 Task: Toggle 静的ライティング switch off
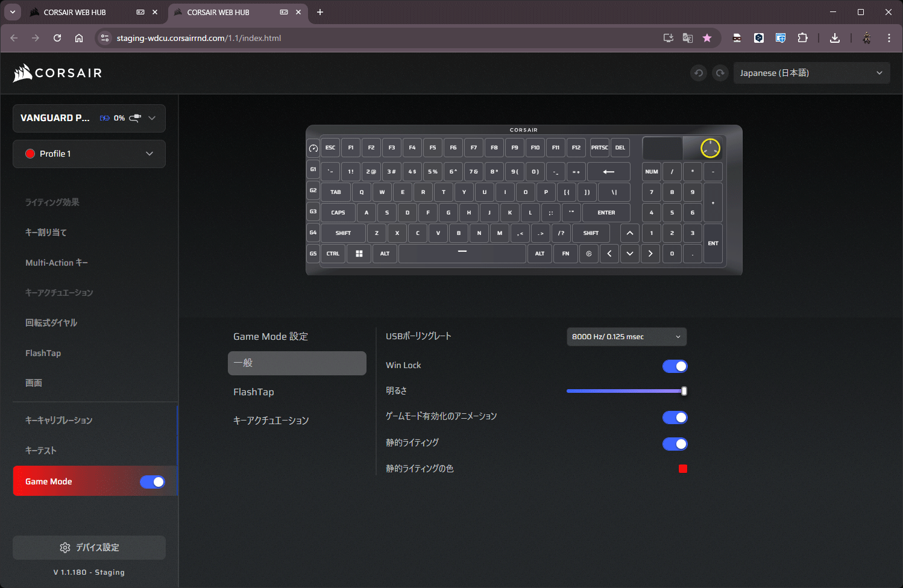pos(675,444)
